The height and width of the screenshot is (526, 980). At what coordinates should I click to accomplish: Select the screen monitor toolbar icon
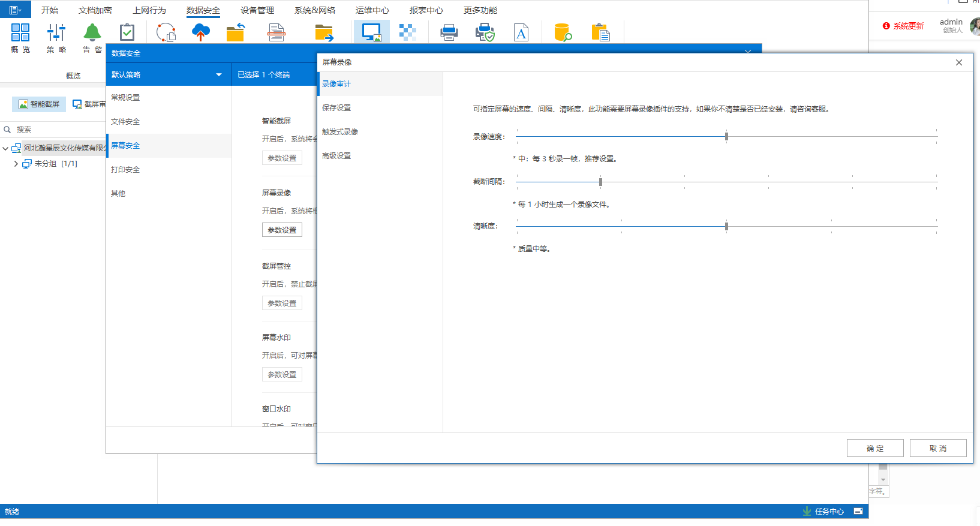pos(371,32)
